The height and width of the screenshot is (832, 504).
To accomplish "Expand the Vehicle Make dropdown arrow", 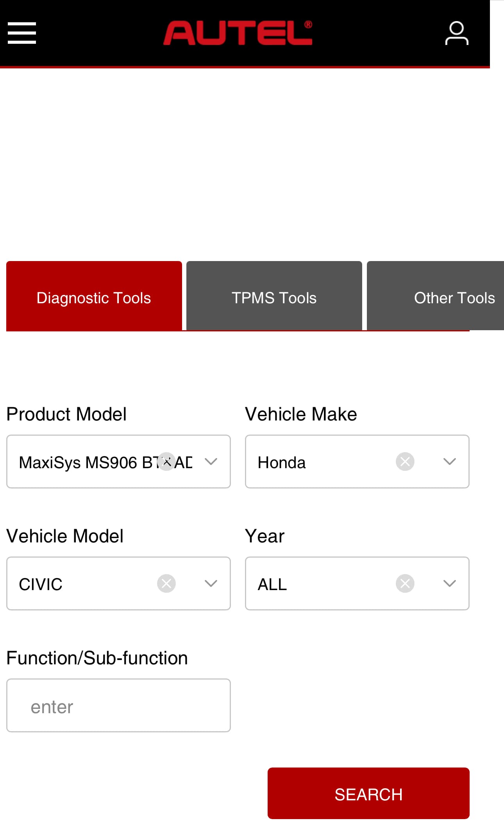I will pos(450,462).
